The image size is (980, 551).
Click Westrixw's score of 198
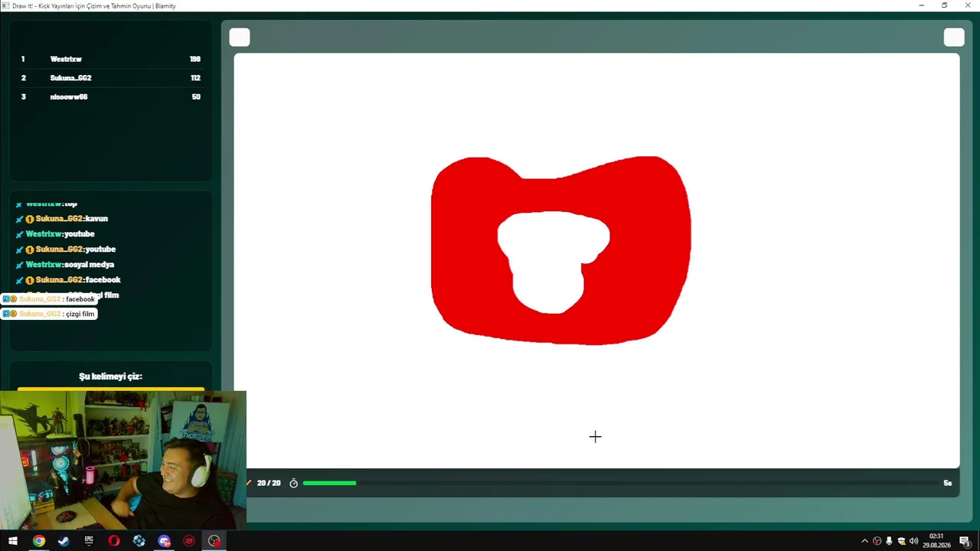click(194, 59)
